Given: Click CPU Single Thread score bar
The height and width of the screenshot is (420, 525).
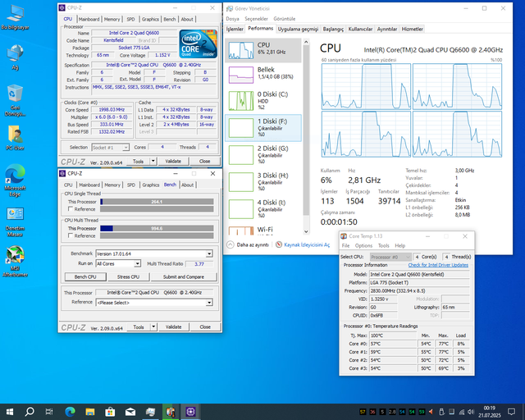Looking at the screenshot, I should (x=157, y=202).
